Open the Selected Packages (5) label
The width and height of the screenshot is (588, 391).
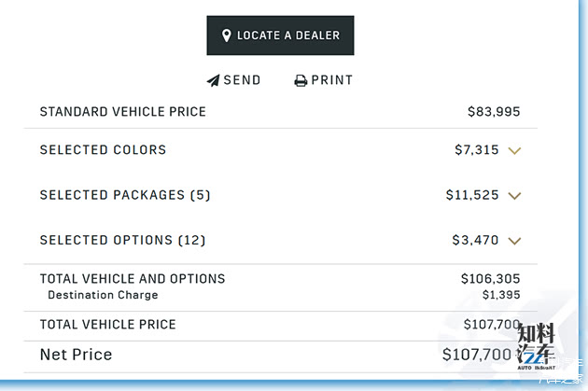(x=125, y=195)
